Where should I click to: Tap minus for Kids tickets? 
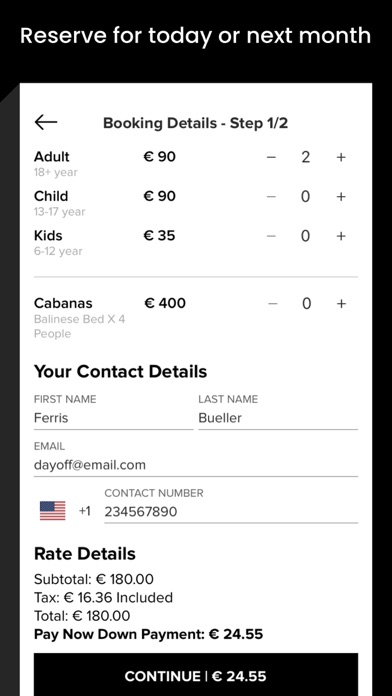pyautogui.click(x=271, y=236)
